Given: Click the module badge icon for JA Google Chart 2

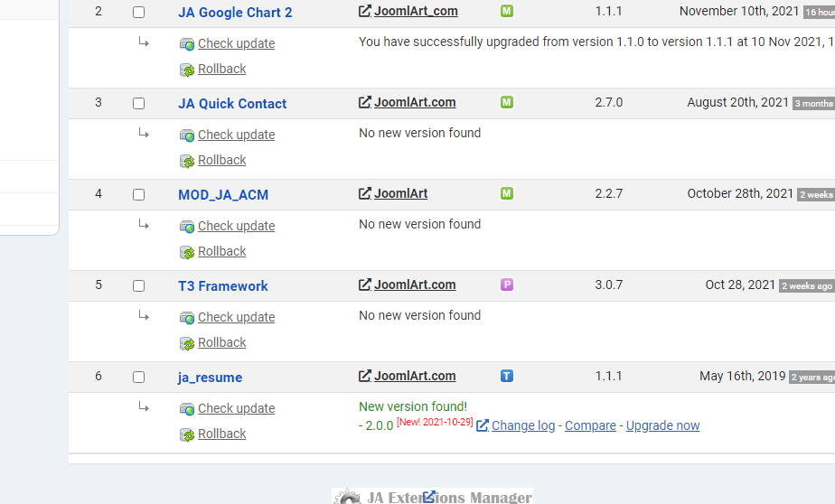Looking at the screenshot, I should pyautogui.click(x=507, y=11).
